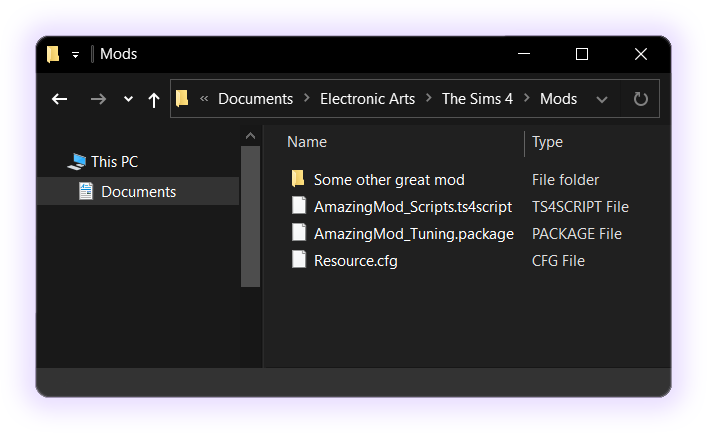Close the Mods window
This screenshot has height=433, width=707.
(x=641, y=54)
